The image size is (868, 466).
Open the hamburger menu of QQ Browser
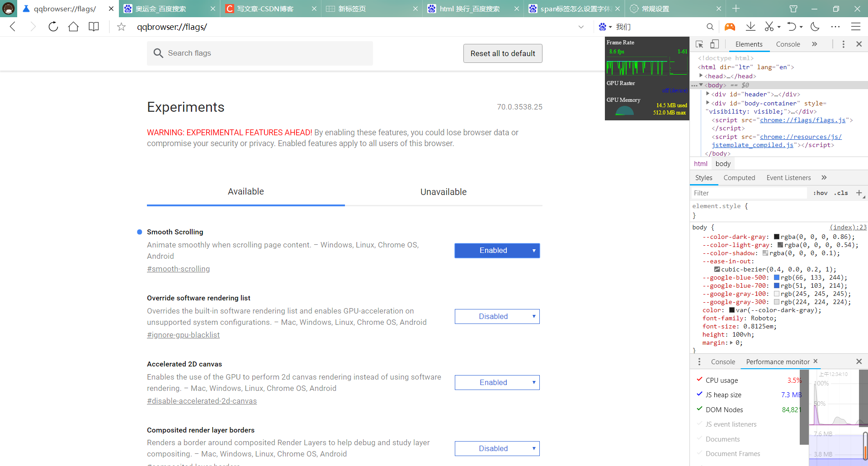click(x=856, y=27)
